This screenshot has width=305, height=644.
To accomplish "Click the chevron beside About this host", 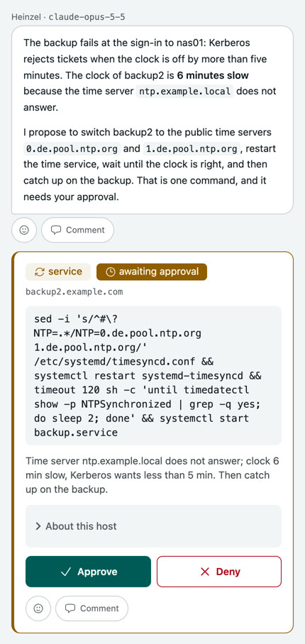I will pos(38,526).
